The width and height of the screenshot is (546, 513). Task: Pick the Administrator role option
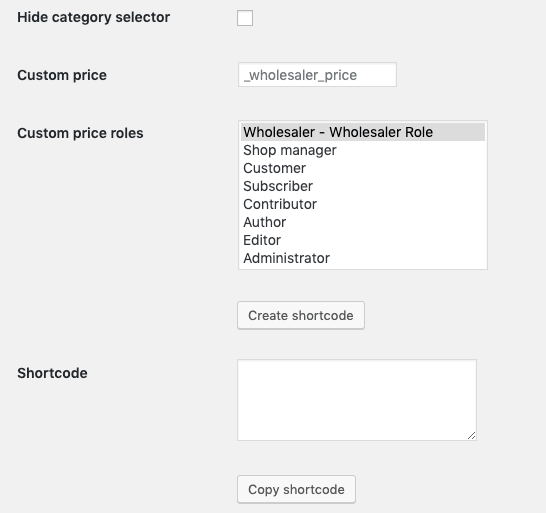(x=363, y=258)
